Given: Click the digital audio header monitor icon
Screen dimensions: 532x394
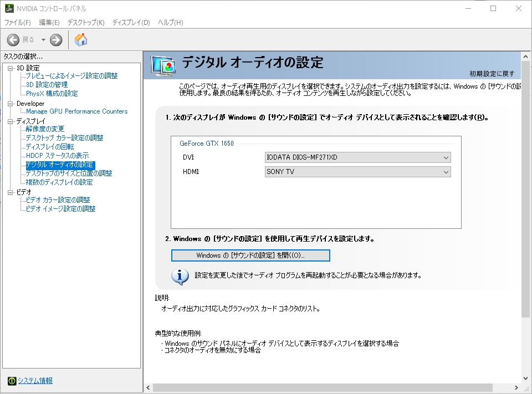Looking at the screenshot, I should [x=164, y=66].
